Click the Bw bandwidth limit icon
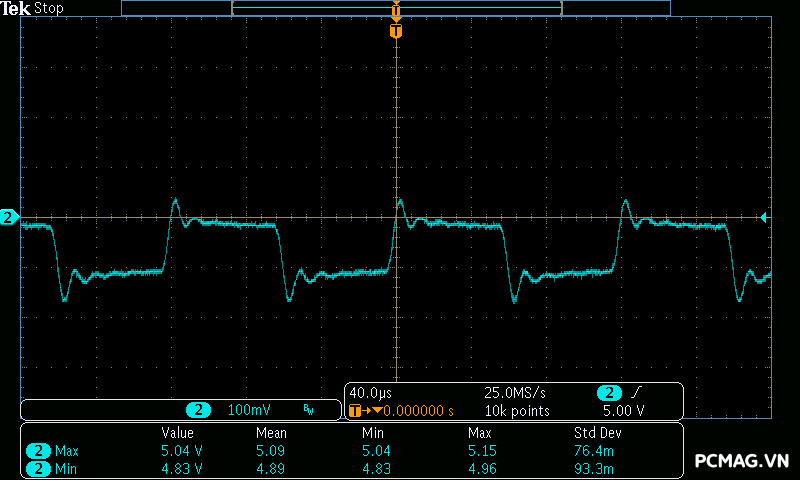This screenshot has width=800, height=480. pos(308,410)
